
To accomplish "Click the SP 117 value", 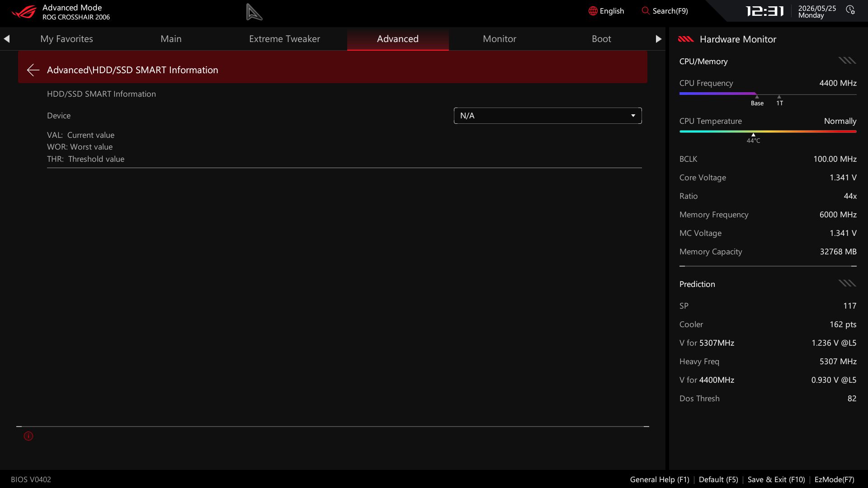I will click(x=849, y=306).
